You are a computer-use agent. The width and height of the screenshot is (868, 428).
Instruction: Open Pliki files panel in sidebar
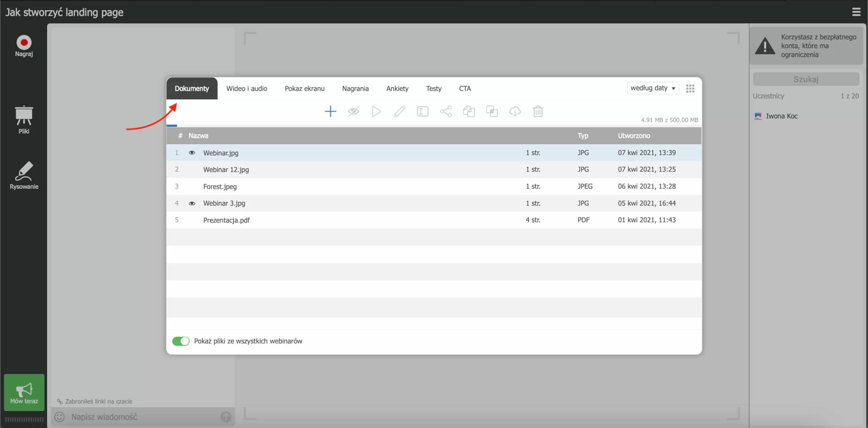(24, 119)
